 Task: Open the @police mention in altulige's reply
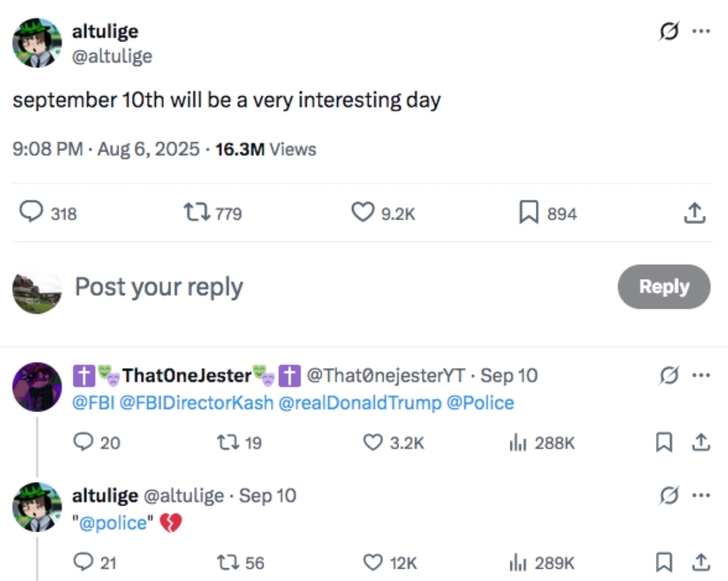(113, 523)
